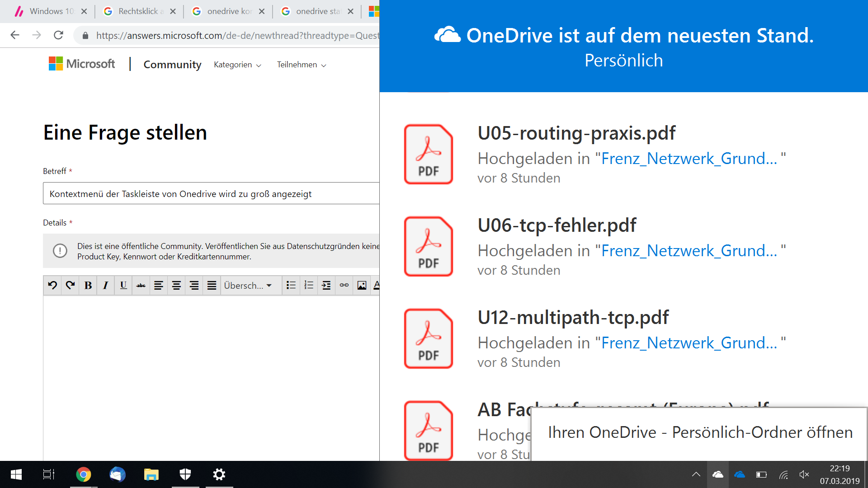Click blue OneDrive cloud tray icon
This screenshot has height=488, width=868.
click(740, 474)
